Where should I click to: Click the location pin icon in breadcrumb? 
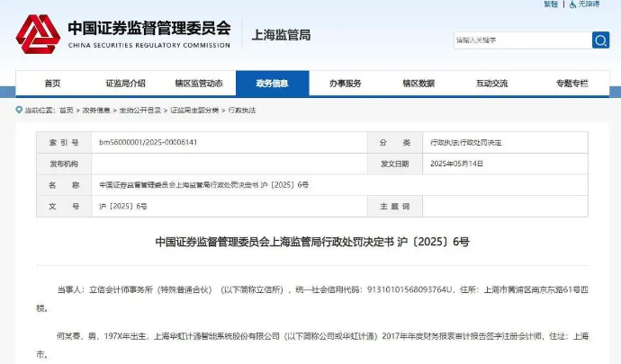coord(19,110)
